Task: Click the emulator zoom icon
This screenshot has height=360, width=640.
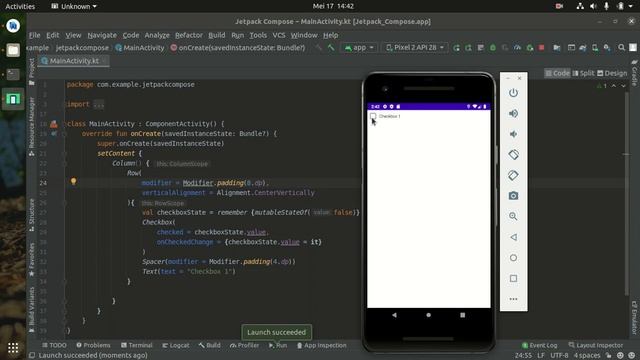Action: coord(513,216)
